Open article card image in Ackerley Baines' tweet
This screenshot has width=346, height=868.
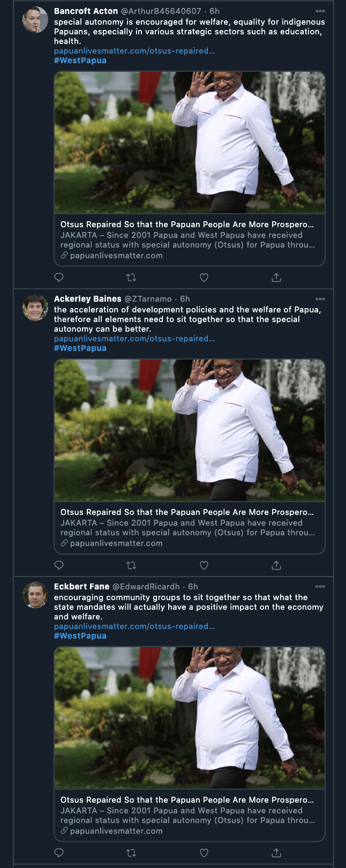click(190, 430)
